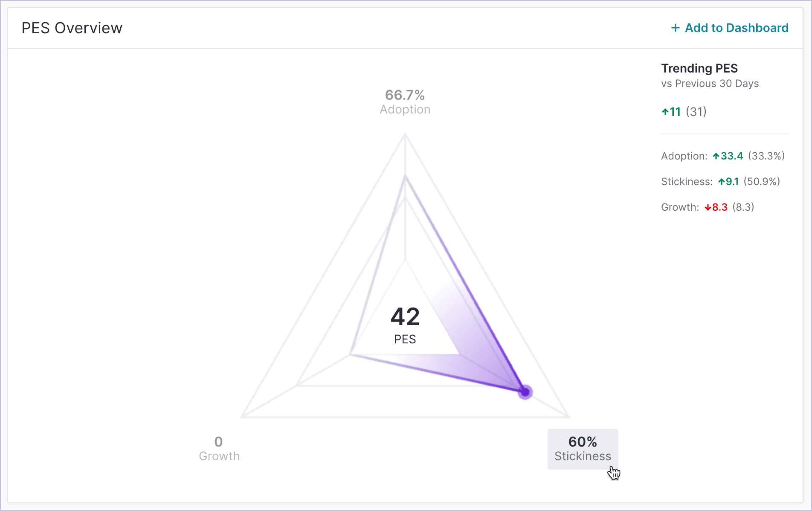Click the Stickiness green up arrow icon
Image resolution: width=812 pixels, height=511 pixels.
tap(721, 182)
